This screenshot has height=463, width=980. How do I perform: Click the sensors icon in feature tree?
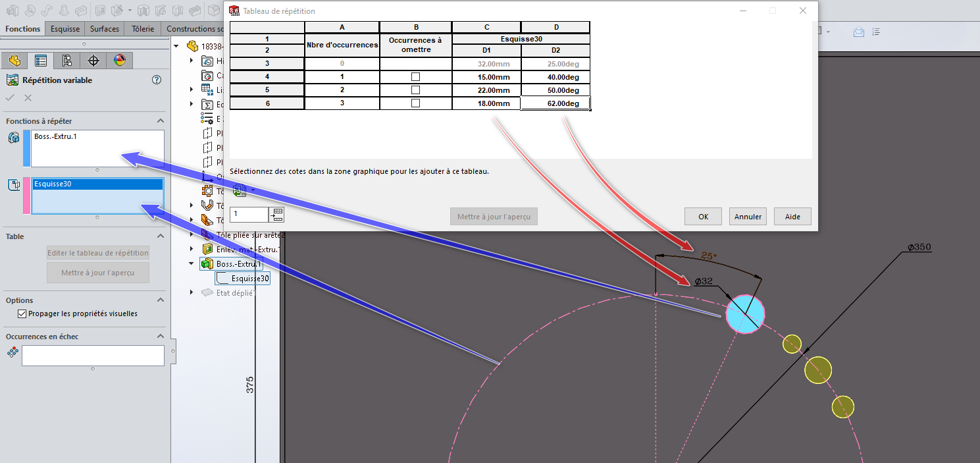pos(207,76)
